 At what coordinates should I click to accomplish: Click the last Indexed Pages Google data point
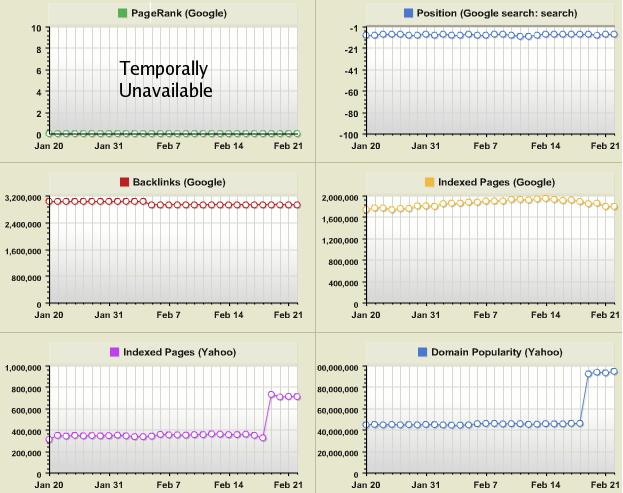pyautogui.click(x=614, y=207)
